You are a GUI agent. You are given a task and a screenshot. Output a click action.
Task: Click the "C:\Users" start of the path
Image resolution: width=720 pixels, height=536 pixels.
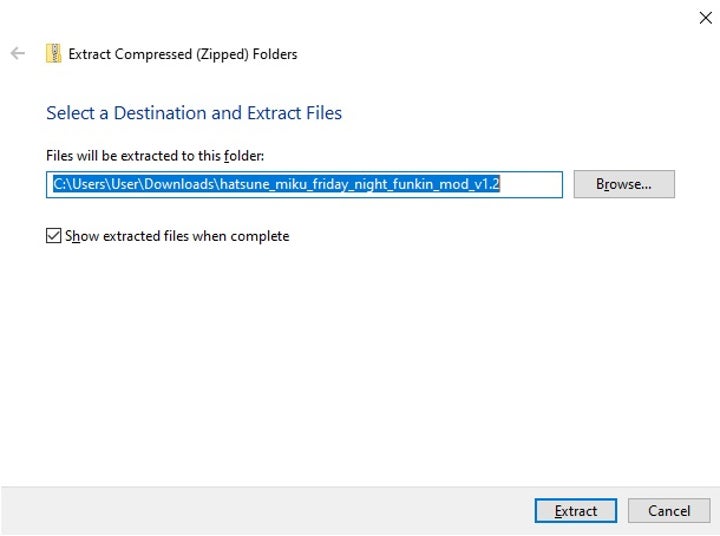[80, 185]
